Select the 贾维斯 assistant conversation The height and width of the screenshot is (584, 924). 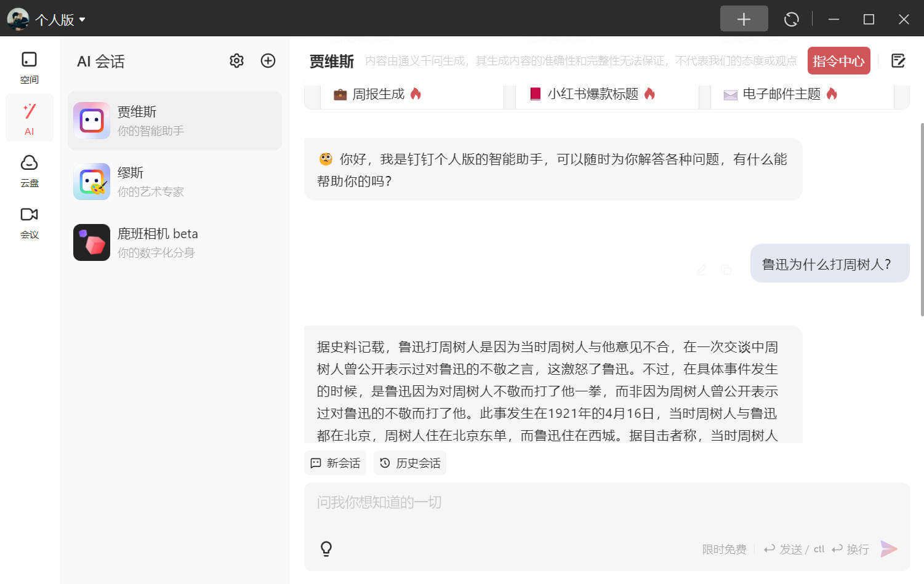coord(175,121)
